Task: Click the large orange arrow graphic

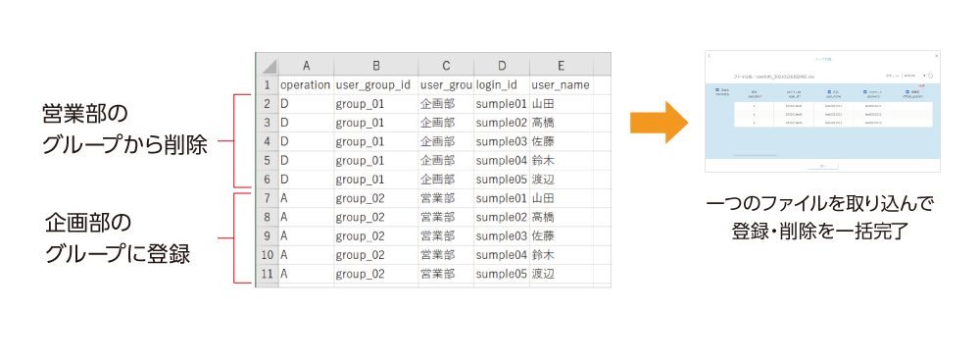Action: point(660,122)
